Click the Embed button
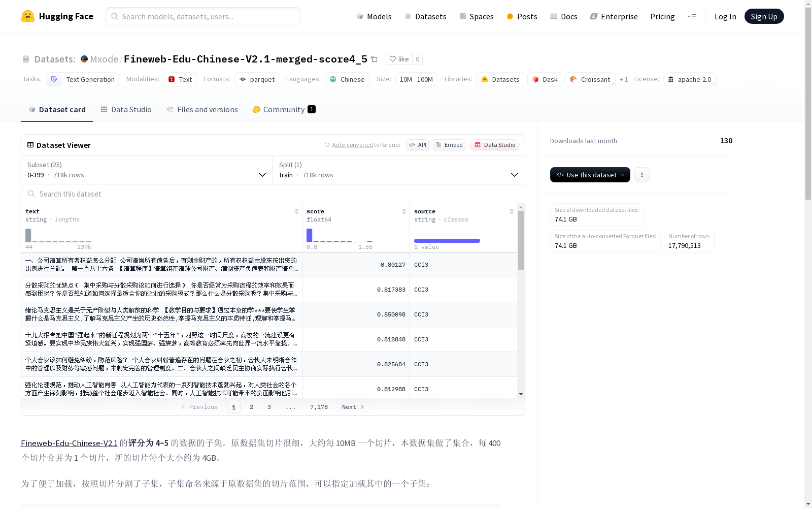The image size is (812, 508). pos(449,145)
